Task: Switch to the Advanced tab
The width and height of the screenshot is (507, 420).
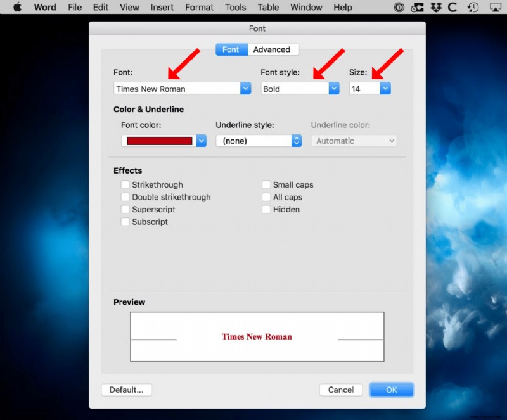Action: click(x=273, y=49)
